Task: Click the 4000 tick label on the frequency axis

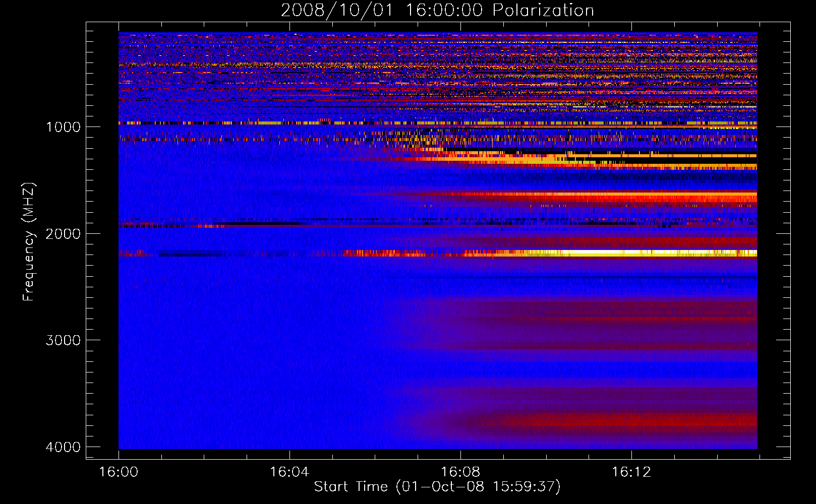Action: (63, 447)
